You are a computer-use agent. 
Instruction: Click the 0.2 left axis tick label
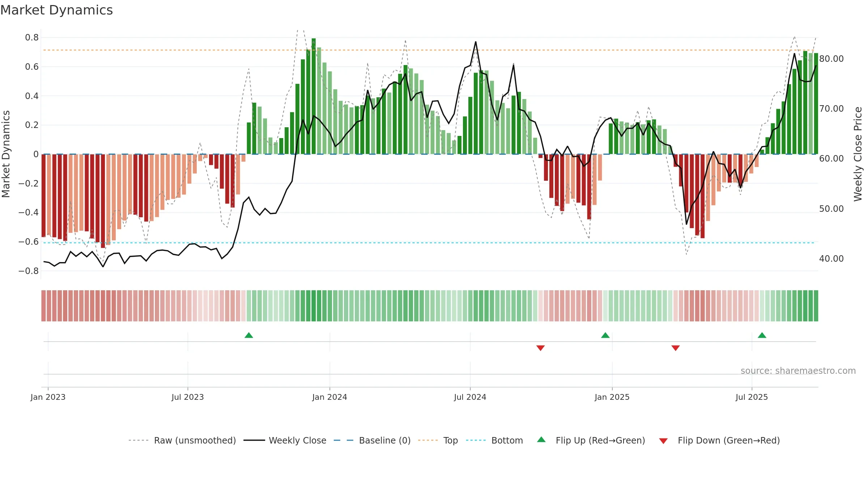coord(32,125)
